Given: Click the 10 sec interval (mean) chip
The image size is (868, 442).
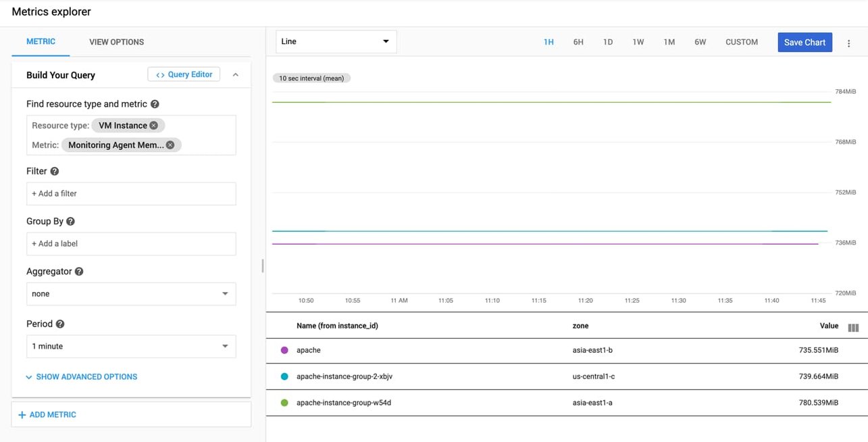Looking at the screenshot, I should click(x=311, y=78).
